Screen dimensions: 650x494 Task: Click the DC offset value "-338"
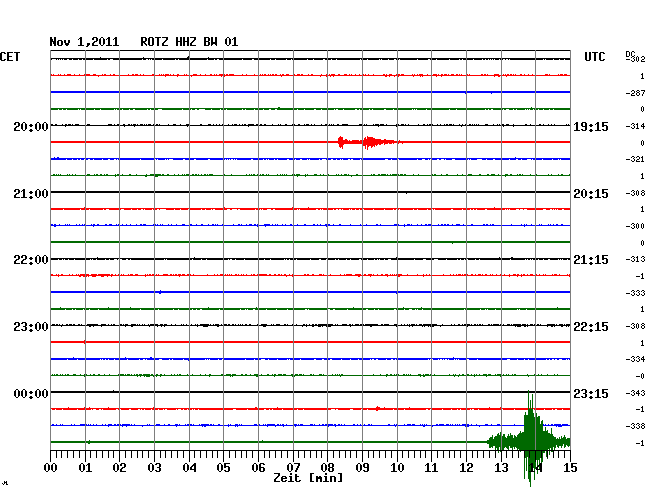635,426
